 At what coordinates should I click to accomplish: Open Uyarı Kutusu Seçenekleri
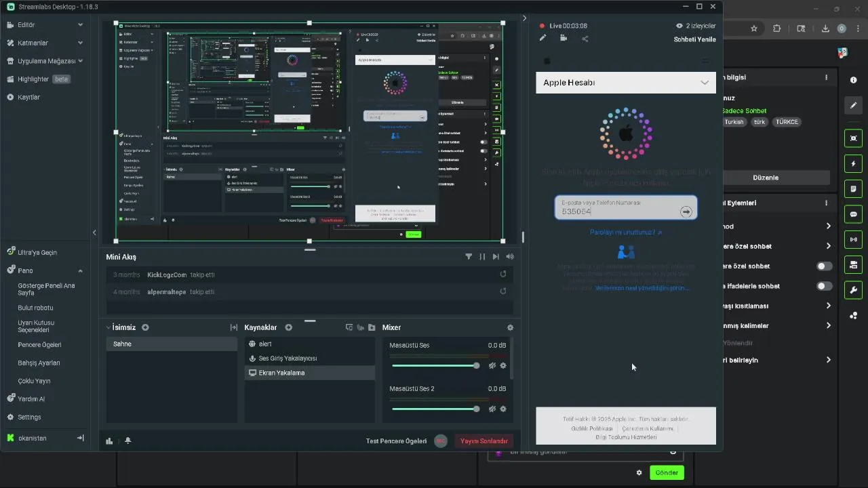point(36,326)
